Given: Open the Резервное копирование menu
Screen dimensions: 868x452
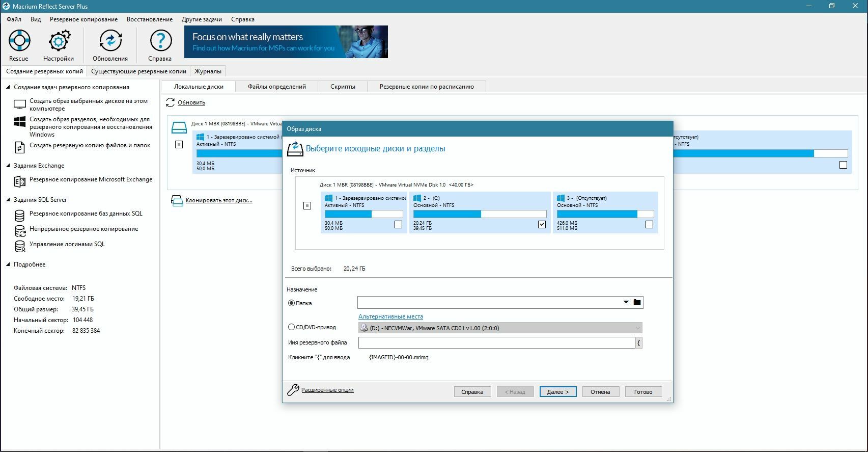Looking at the screenshot, I should (x=83, y=19).
